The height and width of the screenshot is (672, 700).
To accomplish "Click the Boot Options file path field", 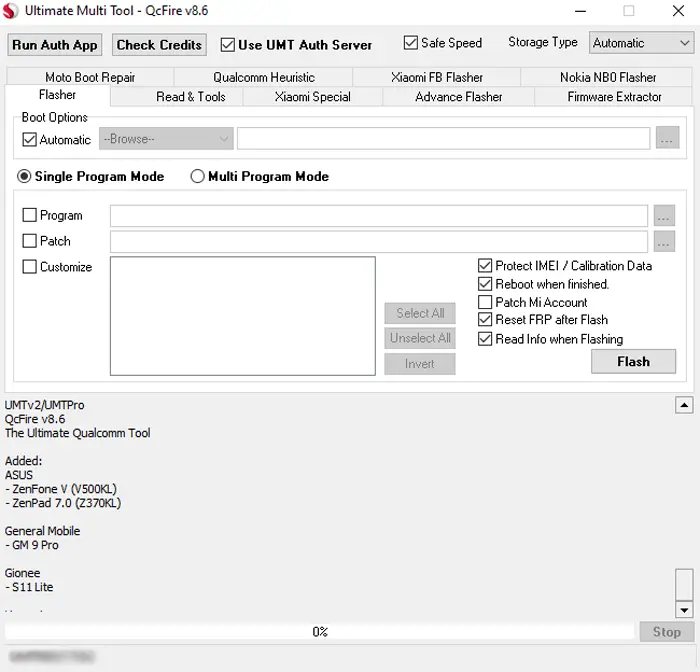I will [443, 139].
